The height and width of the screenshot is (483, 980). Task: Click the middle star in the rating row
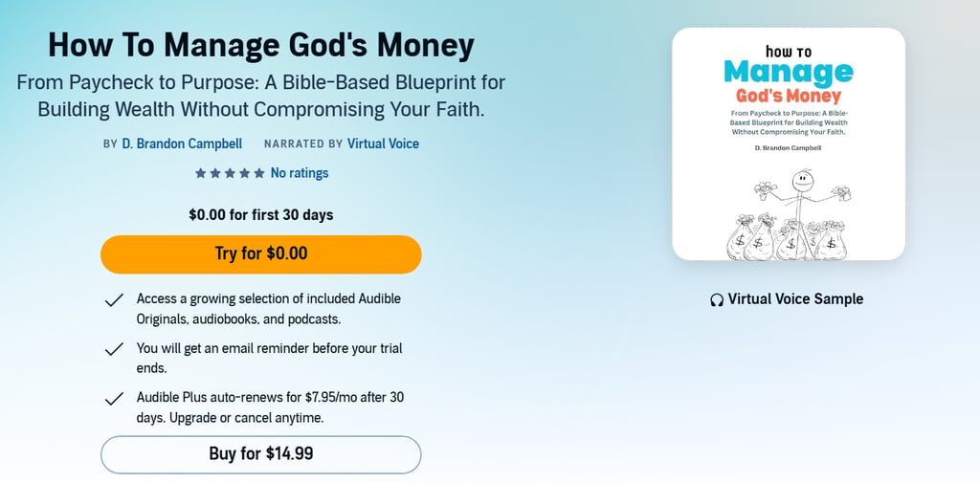[230, 173]
